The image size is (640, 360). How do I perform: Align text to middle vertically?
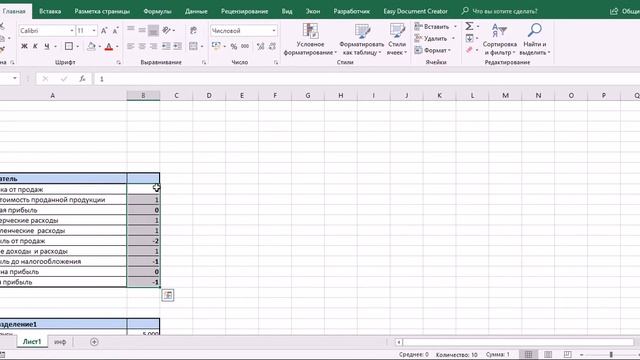[142, 30]
